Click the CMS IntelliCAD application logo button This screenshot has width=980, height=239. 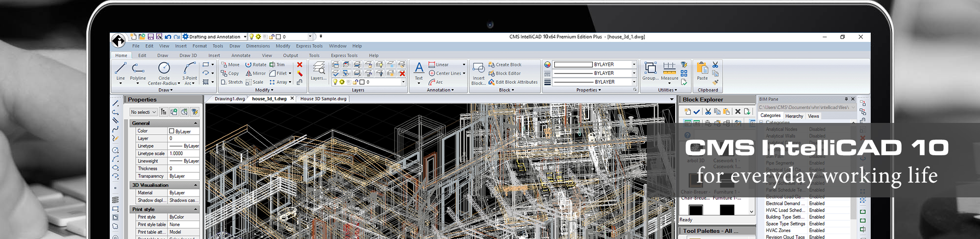click(x=118, y=40)
